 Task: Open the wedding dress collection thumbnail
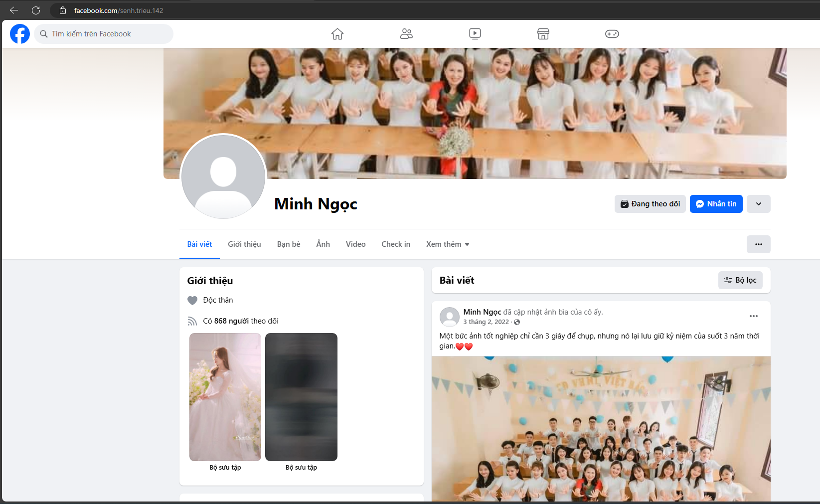(x=225, y=397)
